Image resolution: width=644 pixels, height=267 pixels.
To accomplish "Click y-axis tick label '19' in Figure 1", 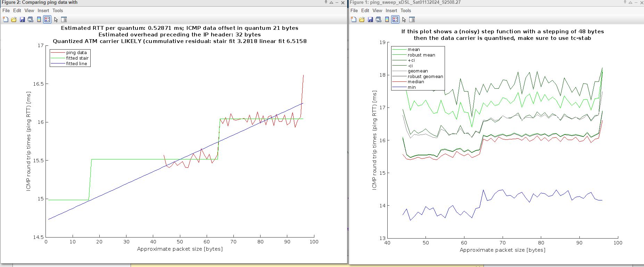I will (x=382, y=42).
